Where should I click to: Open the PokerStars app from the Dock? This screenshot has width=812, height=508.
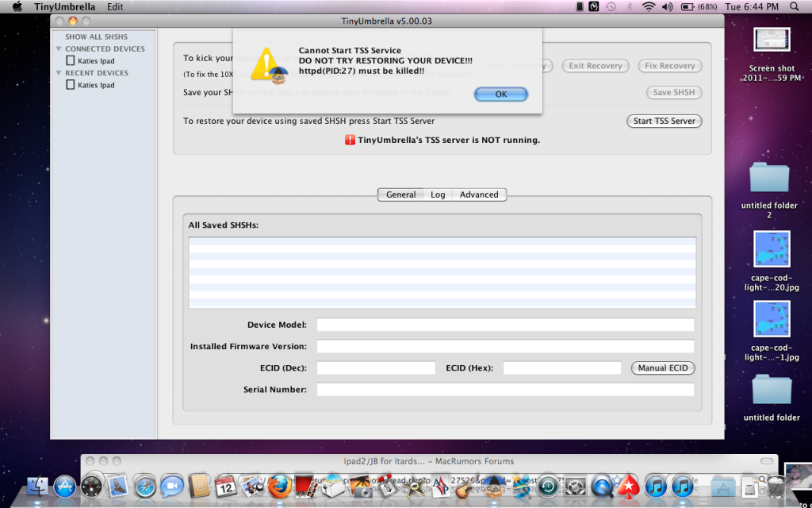[628, 487]
